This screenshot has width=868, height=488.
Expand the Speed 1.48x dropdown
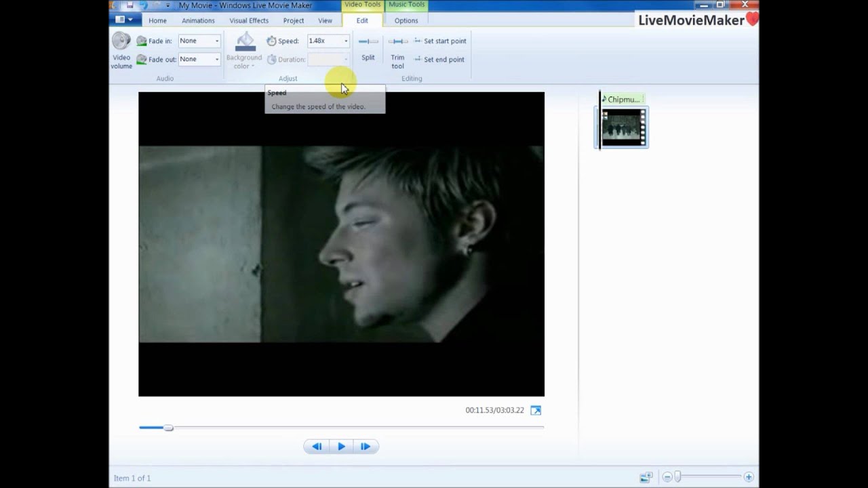345,41
